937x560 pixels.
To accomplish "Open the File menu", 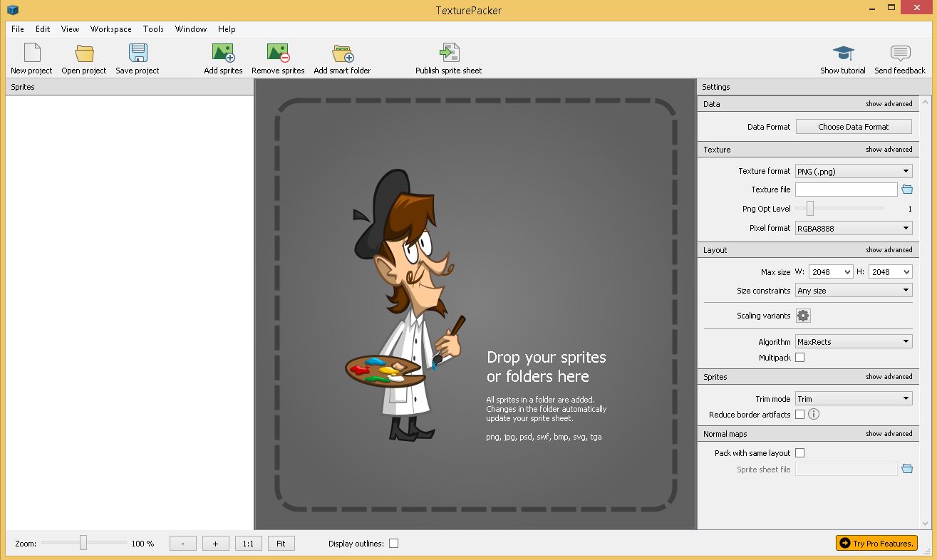I will [x=18, y=29].
